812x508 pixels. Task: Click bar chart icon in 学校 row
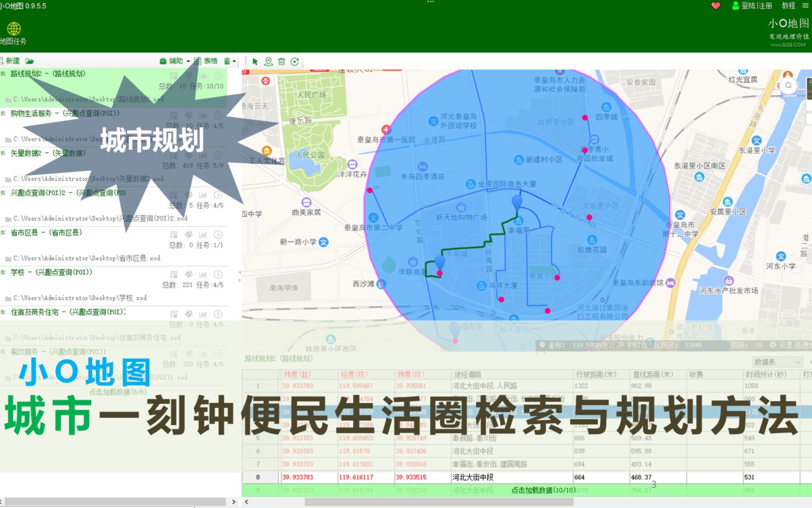click(x=203, y=275)
